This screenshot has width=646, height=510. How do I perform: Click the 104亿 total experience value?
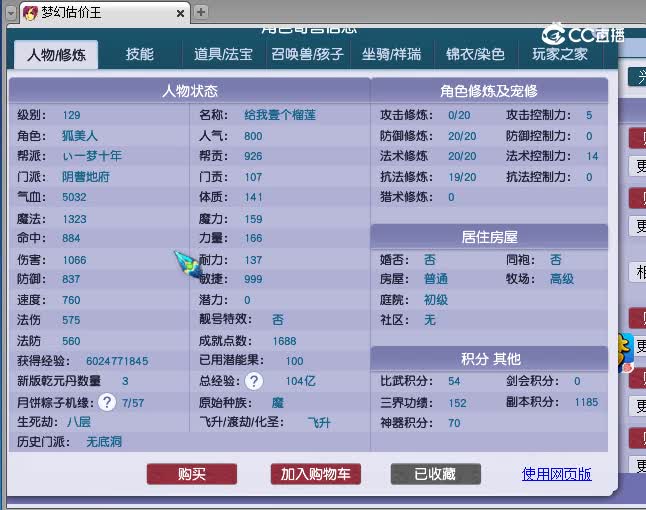point(301,381)
